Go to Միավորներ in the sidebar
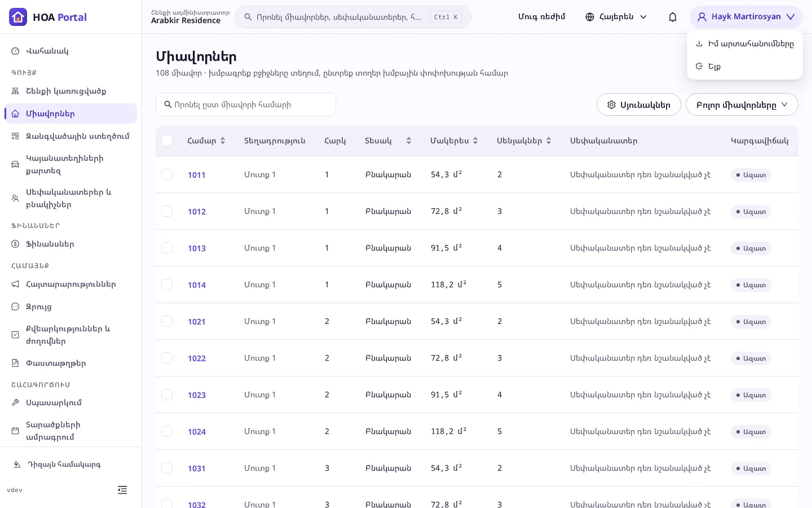 71,113
